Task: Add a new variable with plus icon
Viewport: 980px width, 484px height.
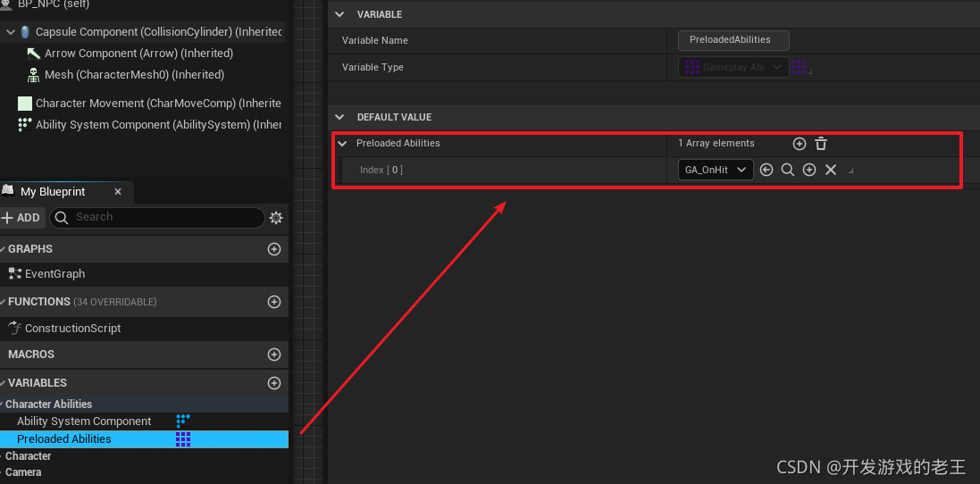Action: point(273,383)
